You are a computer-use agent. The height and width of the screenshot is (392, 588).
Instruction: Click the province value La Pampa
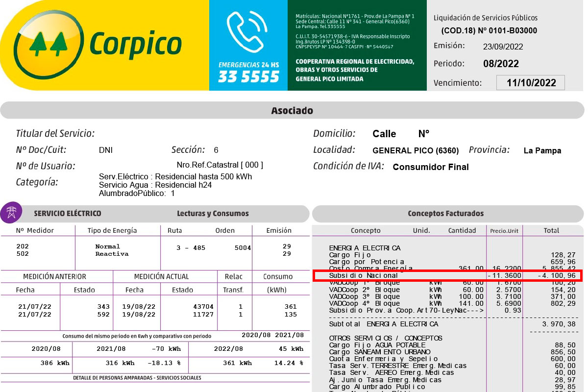(x=542, y=150)
